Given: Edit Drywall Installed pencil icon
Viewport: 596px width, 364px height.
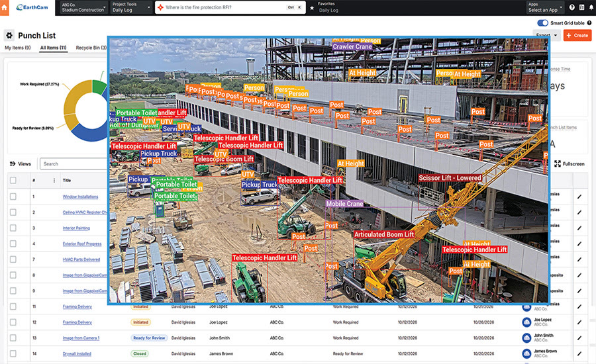Looking at the screenshot, I should (579, 353).
